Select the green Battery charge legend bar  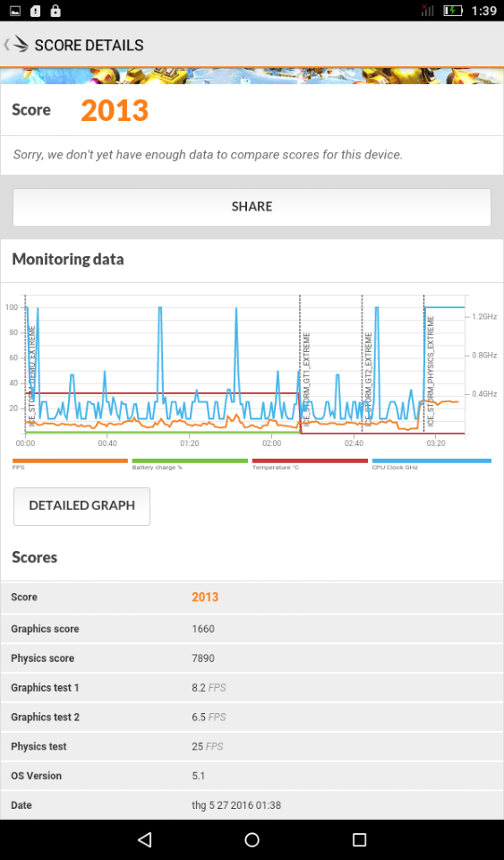(190, 461)
